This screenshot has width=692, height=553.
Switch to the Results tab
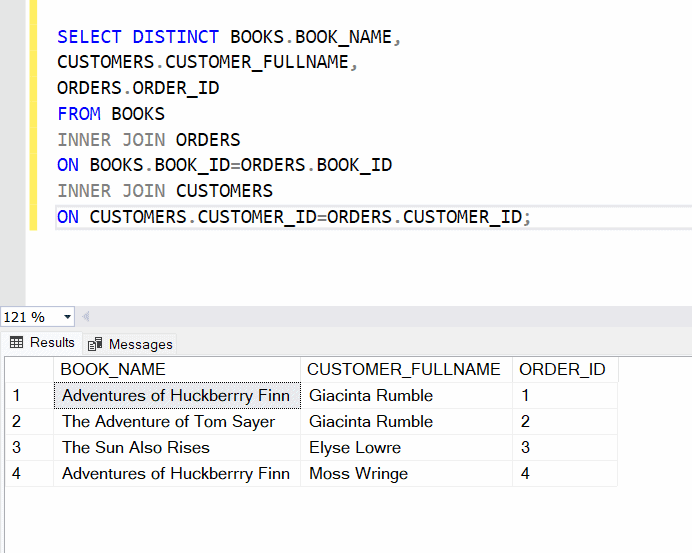[42, 343]
